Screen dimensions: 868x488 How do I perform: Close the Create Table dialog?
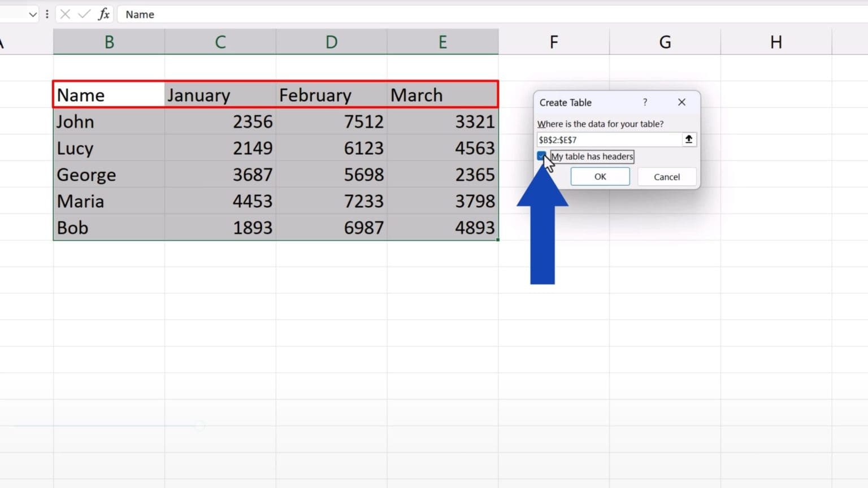coord(682,102)
